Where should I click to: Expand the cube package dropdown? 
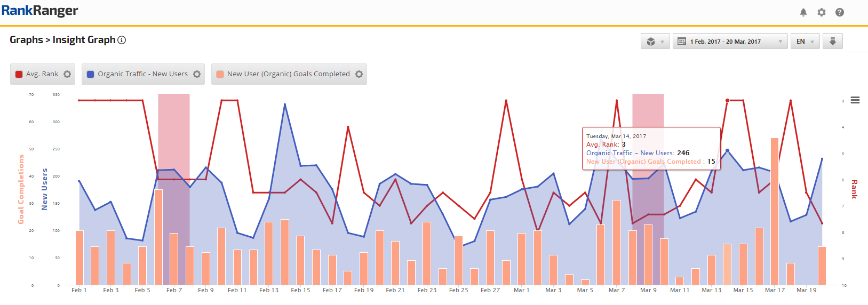click(655, 41)
